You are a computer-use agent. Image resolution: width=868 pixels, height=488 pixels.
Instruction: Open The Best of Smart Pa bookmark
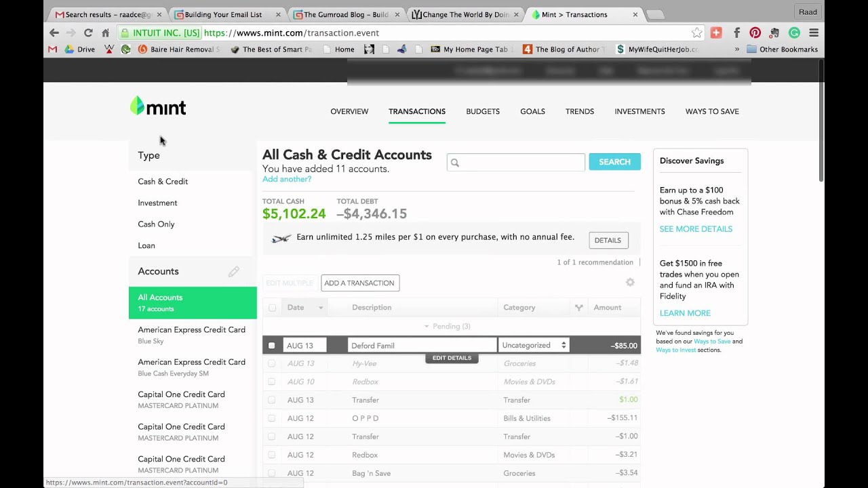(x=271, y=49)
